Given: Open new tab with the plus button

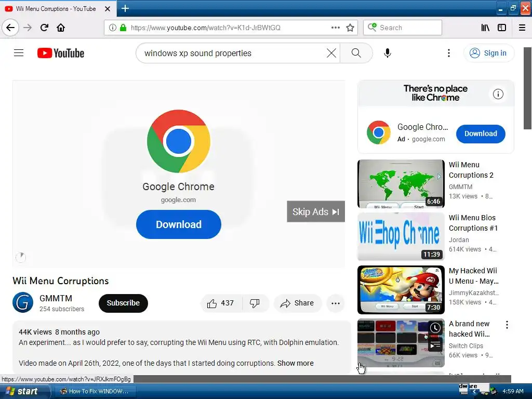Looking at the screenshot, I should (125, 8).
